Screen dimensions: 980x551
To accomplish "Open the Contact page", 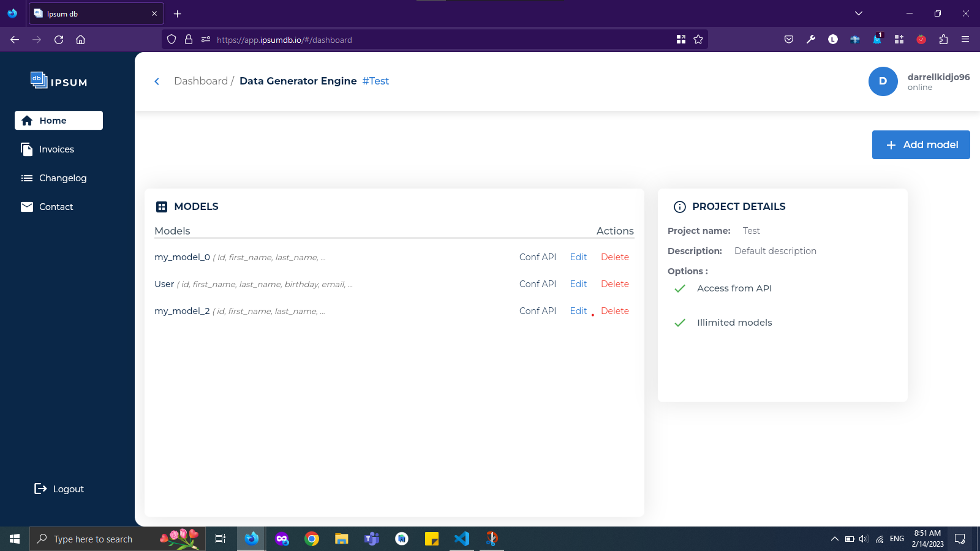I will 47,207.
